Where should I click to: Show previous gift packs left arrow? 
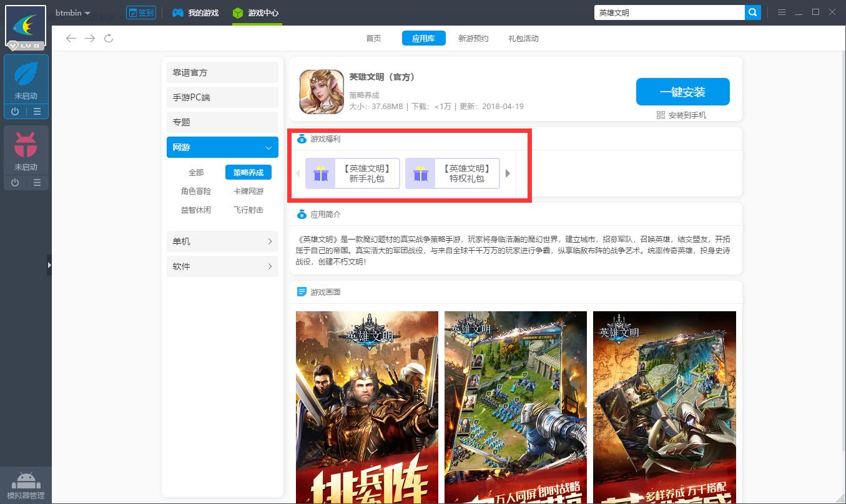pos(298,173)
